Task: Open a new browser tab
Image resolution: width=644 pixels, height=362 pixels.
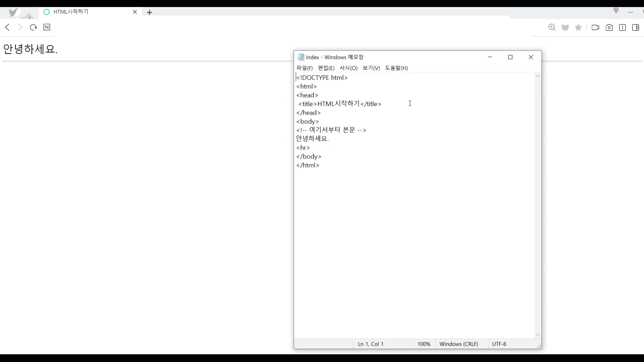Action: pos(150,12)
